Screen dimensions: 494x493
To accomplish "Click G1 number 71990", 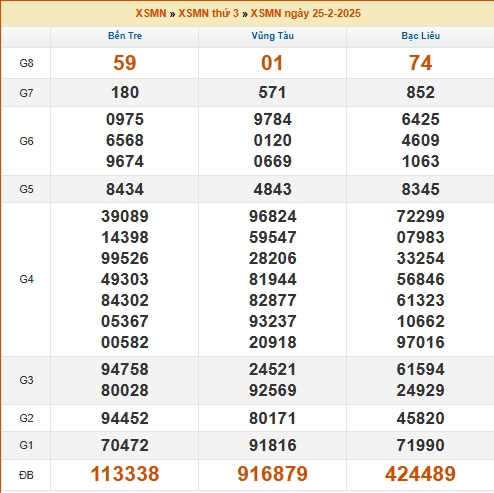I will pyautogui.click(x=421, y=445).
